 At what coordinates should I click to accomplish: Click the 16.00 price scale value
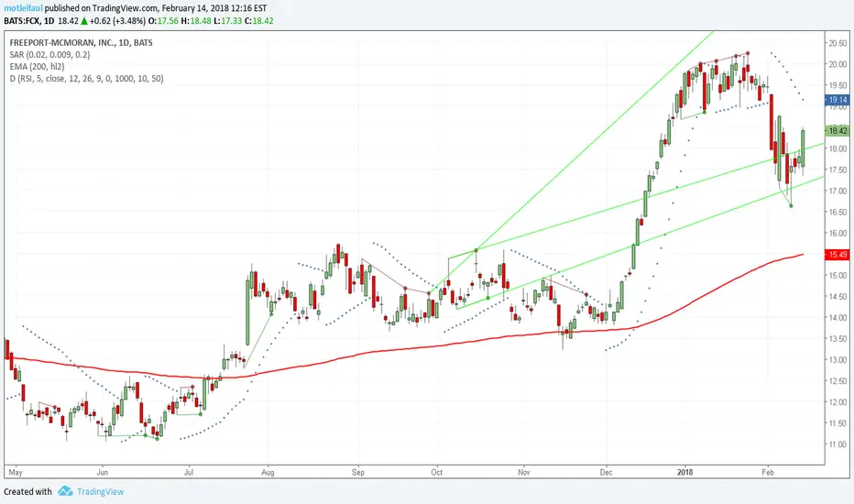tap(838, 233)
